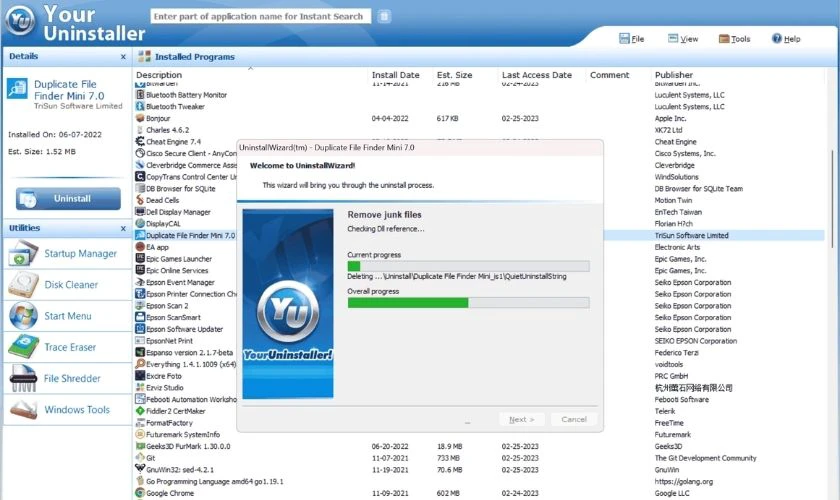Select the EA app icon
The width and height of the screenshot is (840, 500).
(140, 247)
